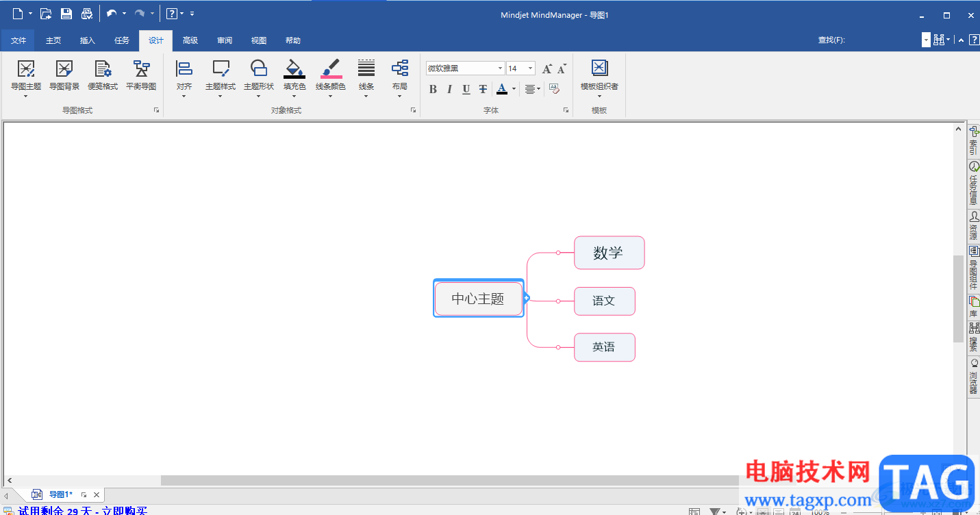Open 模板组织者 template organizer

pos(599,78)
